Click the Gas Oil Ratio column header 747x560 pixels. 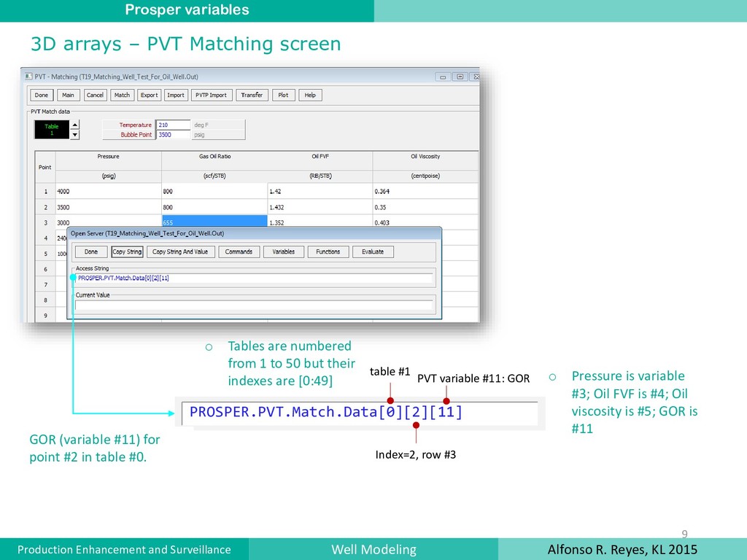click(214, 161)
